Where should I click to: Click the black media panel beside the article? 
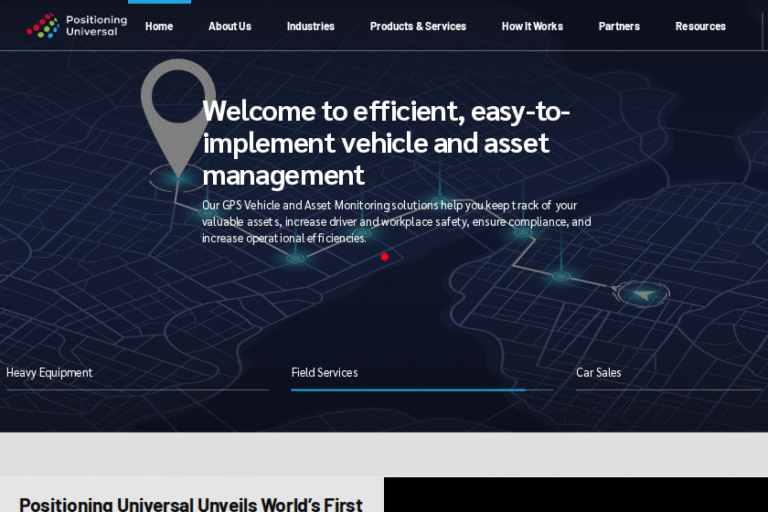pos(575,495)
